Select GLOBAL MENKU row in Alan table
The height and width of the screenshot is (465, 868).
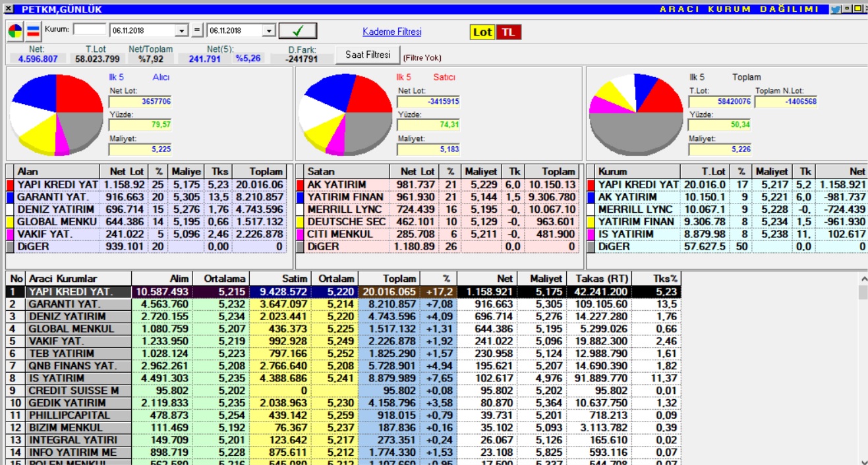146,222
